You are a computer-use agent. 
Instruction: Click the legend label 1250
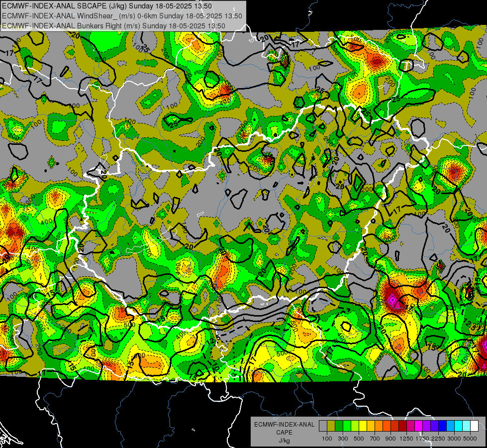(x=406, y=439)
